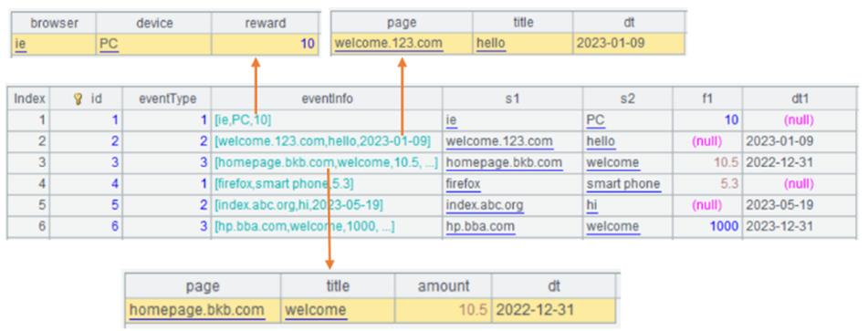The image size is (868, 331).
Task: Select the eventType column header
Action: click(167, 98)
